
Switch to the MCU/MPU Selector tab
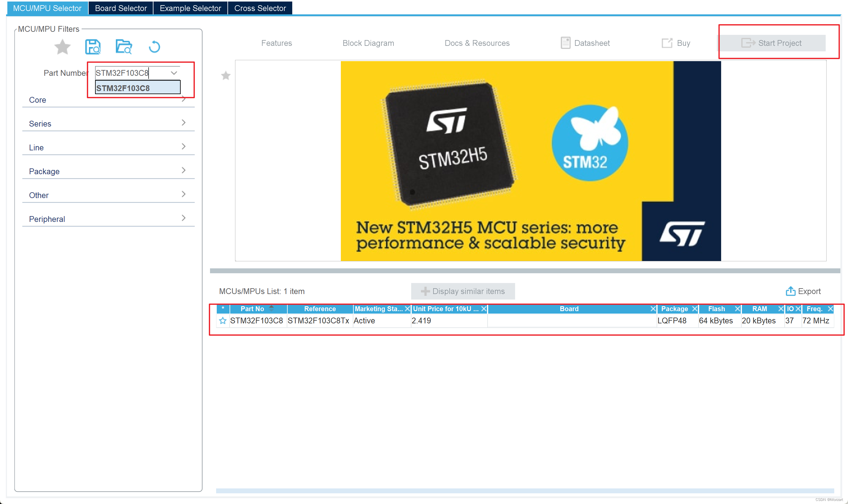tap(47, 8)
